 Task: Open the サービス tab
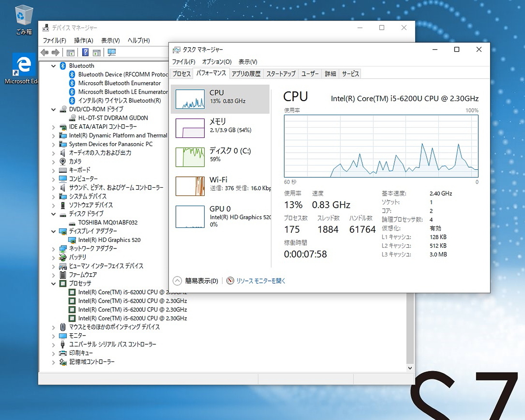(350, 74)
